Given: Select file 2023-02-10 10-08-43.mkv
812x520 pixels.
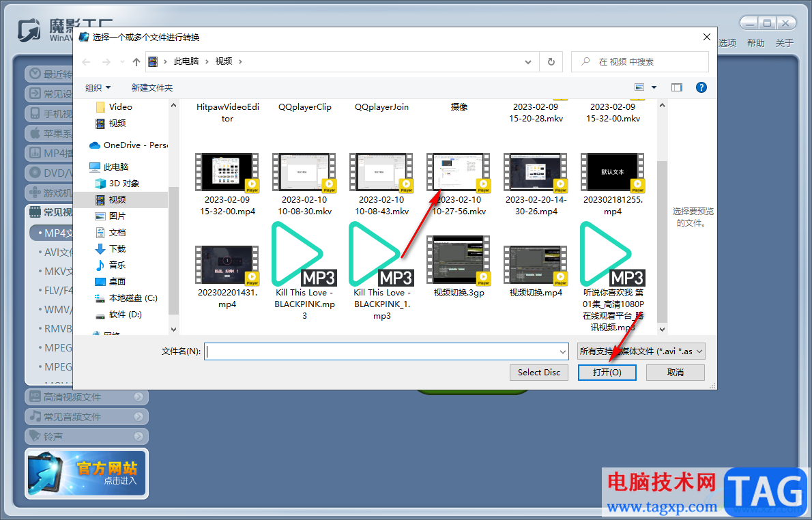Looking at the screenshot, I should [x=381, y=184].
